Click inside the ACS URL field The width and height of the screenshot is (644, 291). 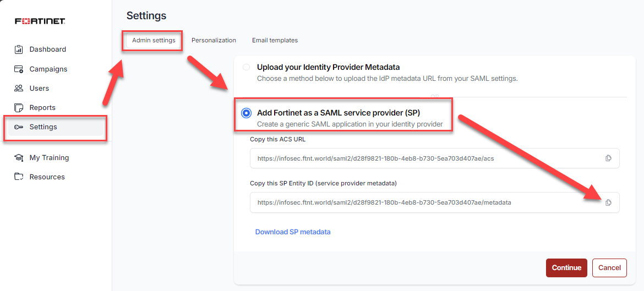[x=434, y=158]
